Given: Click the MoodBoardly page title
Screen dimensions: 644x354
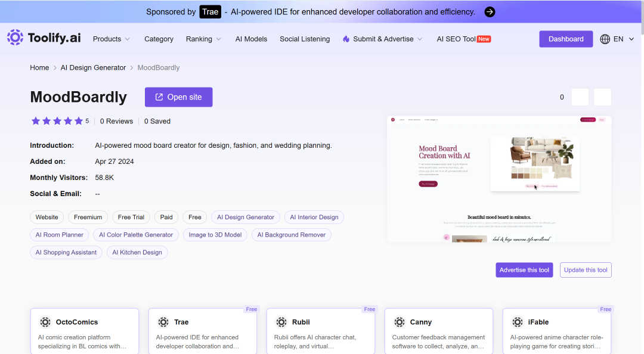Looking at the screenshot, I should [79, 97].
